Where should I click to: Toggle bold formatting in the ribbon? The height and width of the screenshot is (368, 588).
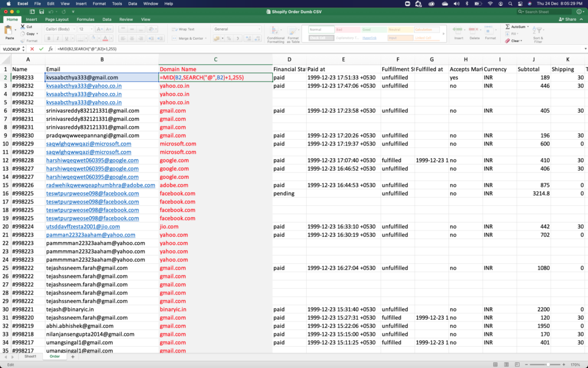49,38
